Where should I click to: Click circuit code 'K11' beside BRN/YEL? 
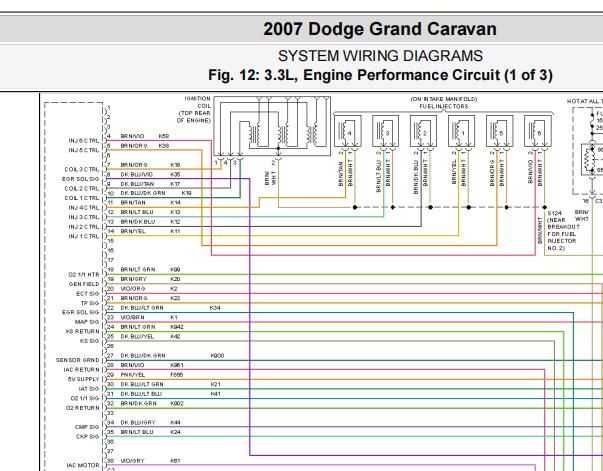click(x=175, y=231)
